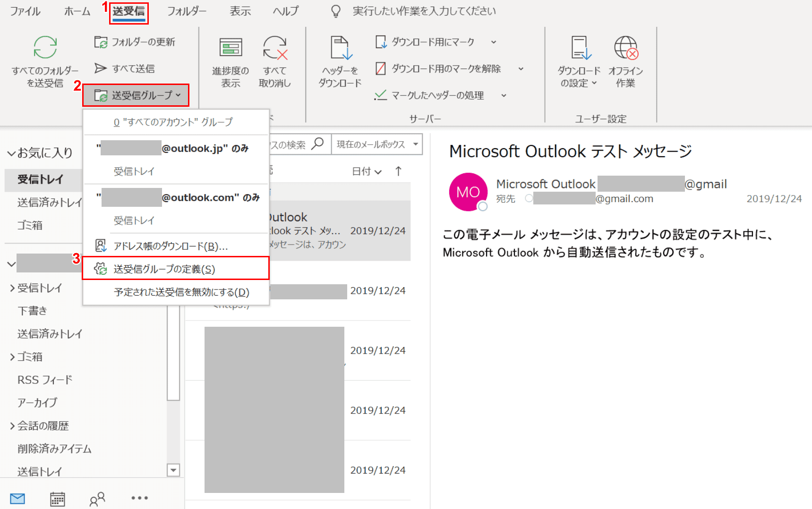Switch to the フォルダー ribbon tab
812x509 pixels.
187,11
